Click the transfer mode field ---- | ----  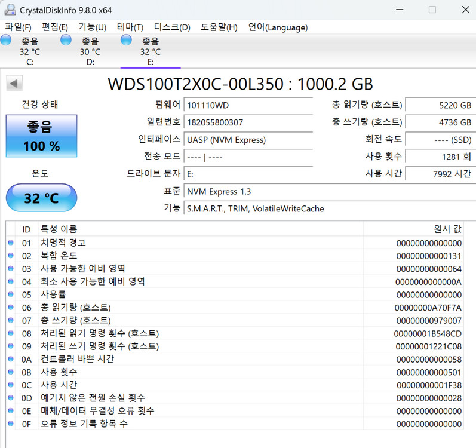click(248, 157)
